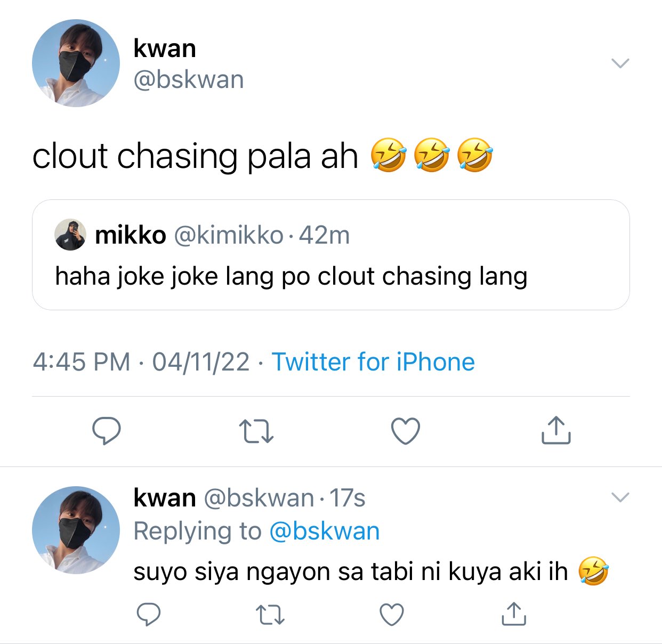Share the suyo siya reply tweet
This screenshot has width=662, height=644.
[x=514, y=614]
